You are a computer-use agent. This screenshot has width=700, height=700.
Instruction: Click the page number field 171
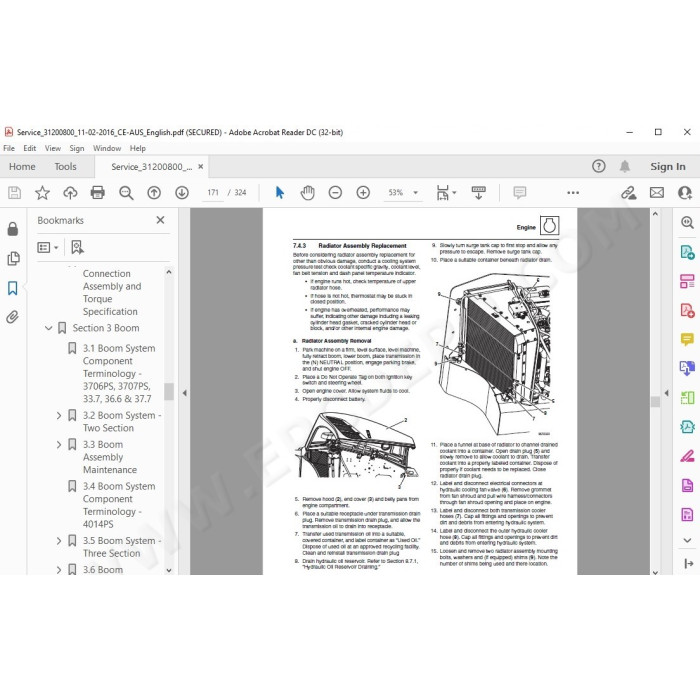[213, 193]
